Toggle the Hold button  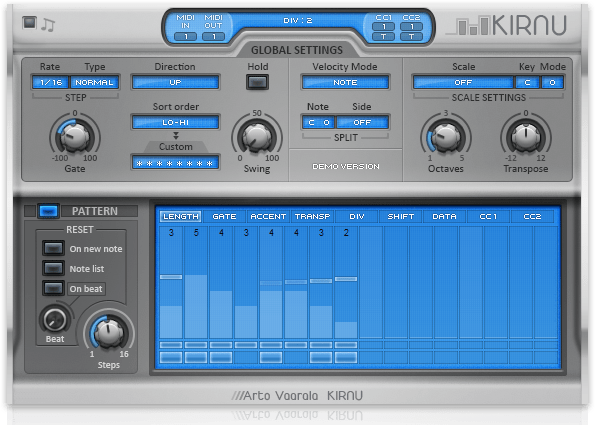coord(257,82)
